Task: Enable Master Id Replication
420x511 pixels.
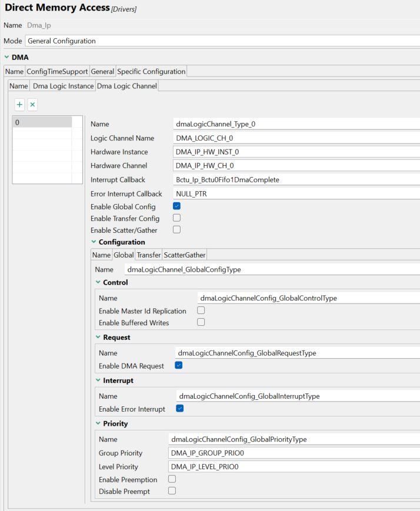Action: point(201,310)
